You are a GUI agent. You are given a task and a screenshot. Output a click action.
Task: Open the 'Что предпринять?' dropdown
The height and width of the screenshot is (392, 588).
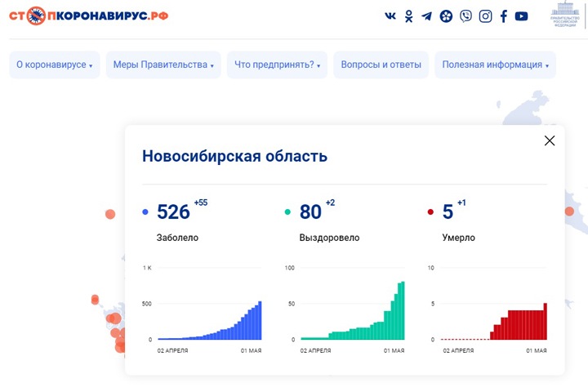click(277, 65)
